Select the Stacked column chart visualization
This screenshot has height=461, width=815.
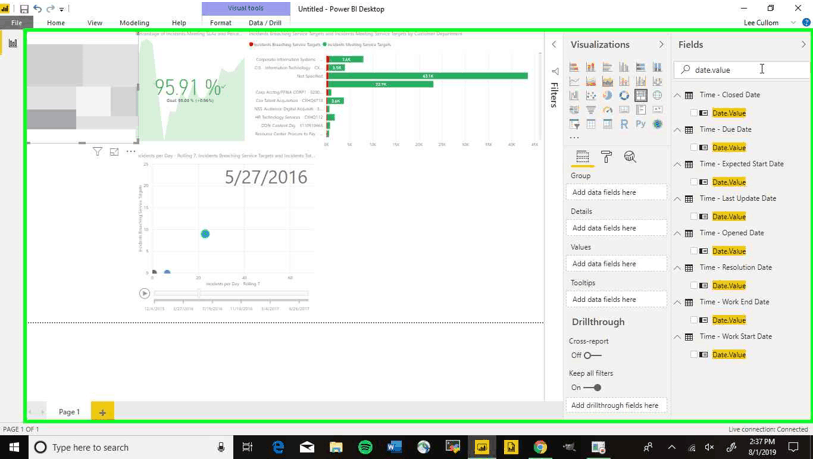[590, 67]
